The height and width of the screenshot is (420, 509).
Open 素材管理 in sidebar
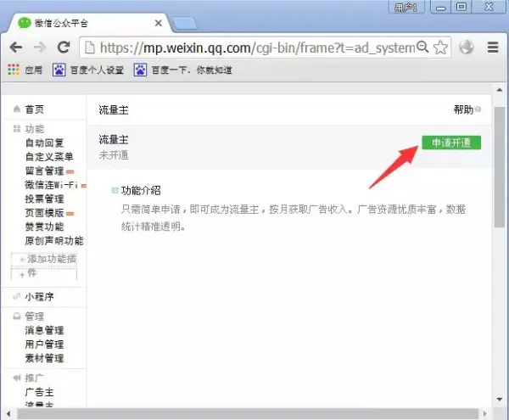[44, 358]
